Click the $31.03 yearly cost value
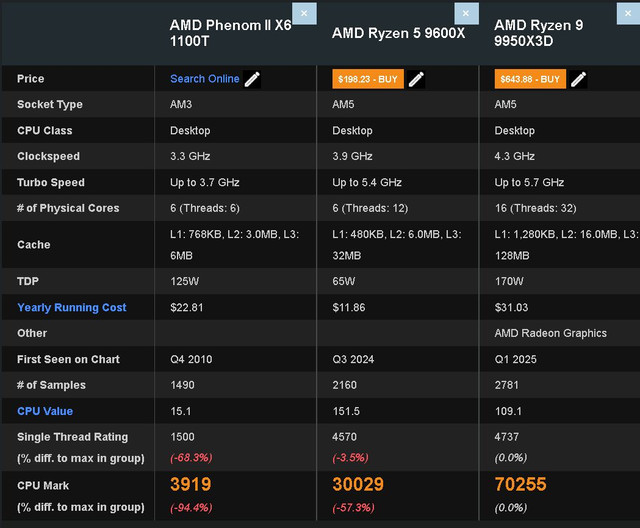640x528 pixels. pos(511,307)
